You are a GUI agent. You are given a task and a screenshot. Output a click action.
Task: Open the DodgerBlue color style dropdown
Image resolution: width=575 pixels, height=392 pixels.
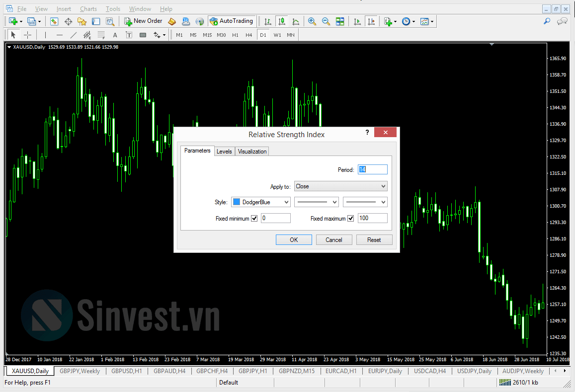[261, 202]
